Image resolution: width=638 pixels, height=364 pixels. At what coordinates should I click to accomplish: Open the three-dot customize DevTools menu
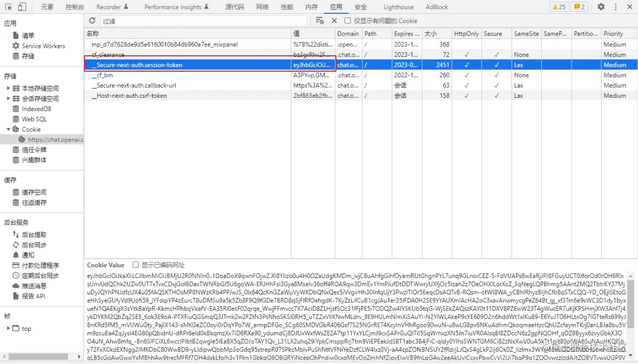tap(615, 7)
